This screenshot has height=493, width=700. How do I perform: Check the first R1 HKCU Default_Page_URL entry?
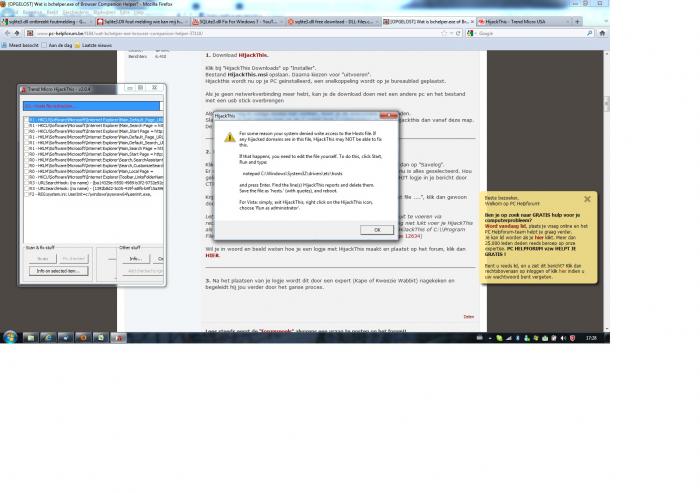26,120
